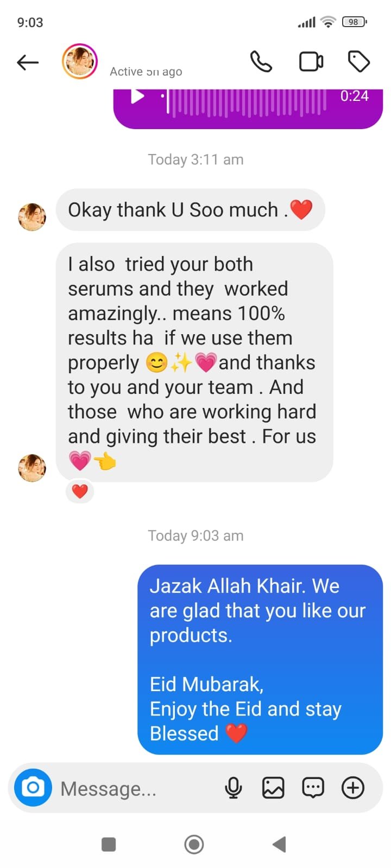
Task: Open camera from blue camera button
Action: tap(33, 787)
